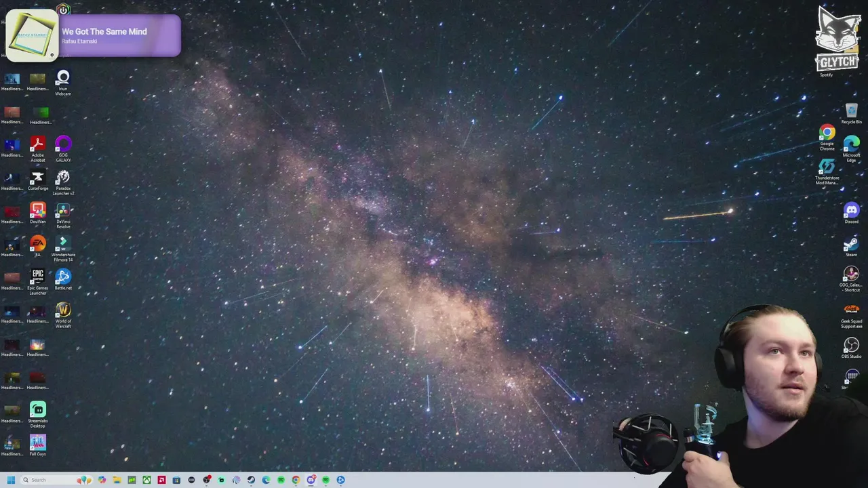Launch Paradox Launcher v2 shortcut
This screenshot has height=488, width=868.
pyautogui.click(x=63, y=183)
